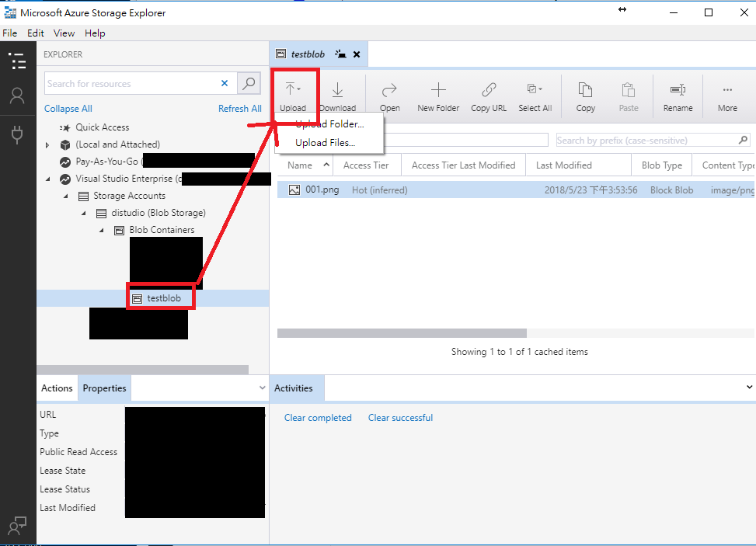Image resolution: width=756 pixels, height=546 pixels.
Task: Click the Clear successful link
Action: [401, 418]
